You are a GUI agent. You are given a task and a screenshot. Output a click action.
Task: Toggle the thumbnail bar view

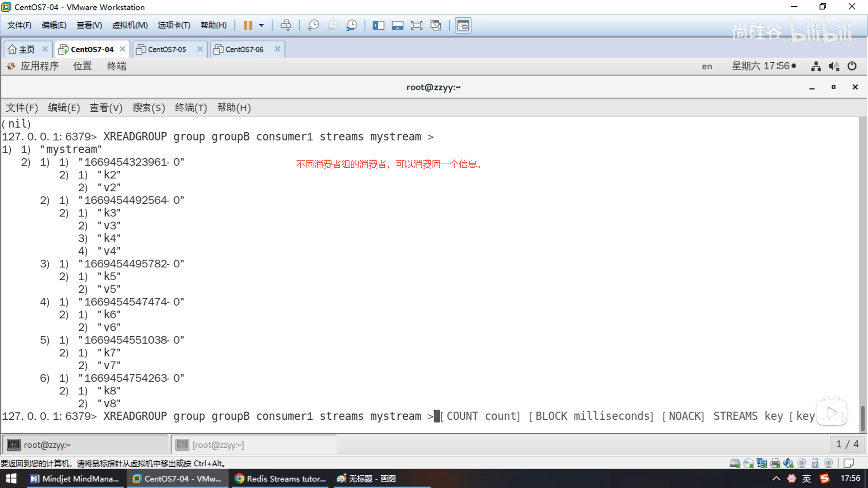397,25
